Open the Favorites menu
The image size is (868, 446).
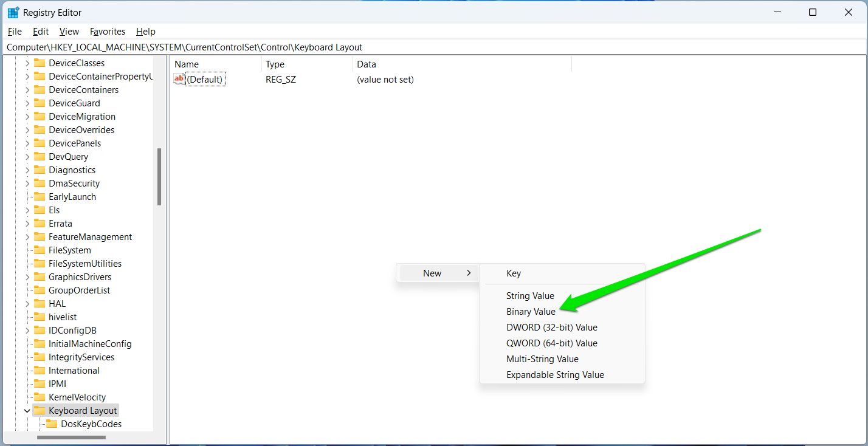[x=108, y=31]
